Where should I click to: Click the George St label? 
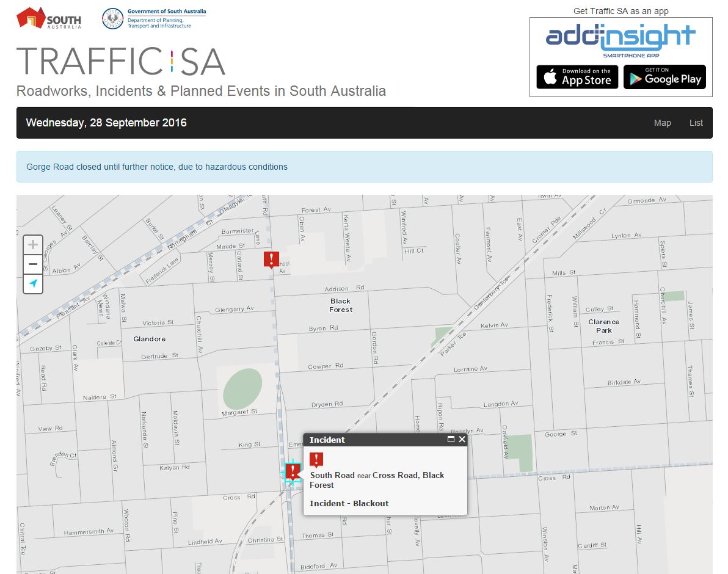pyautogui.click(x=561, y=434)
